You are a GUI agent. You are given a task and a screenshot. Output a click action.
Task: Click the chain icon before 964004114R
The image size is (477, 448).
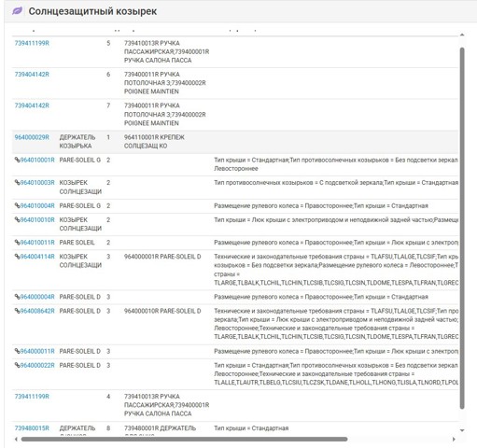pyautogui.click(x=17, y=257)
